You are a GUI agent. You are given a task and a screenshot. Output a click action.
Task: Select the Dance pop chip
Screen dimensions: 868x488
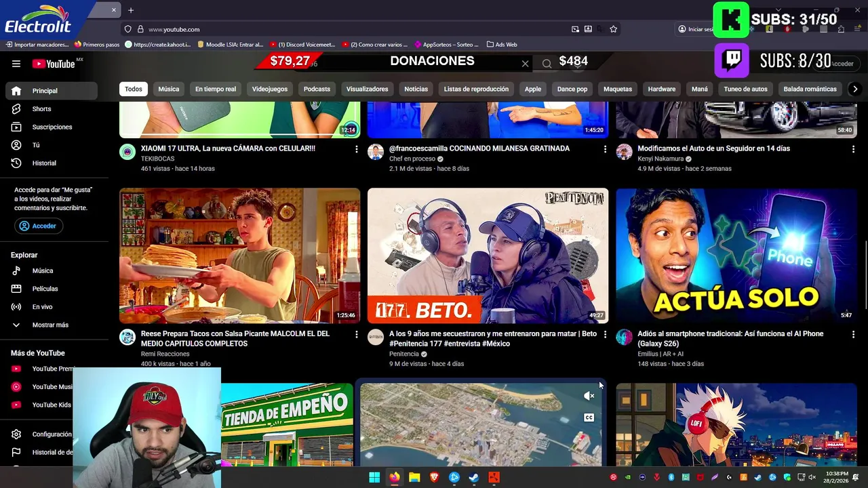[572, 89]
